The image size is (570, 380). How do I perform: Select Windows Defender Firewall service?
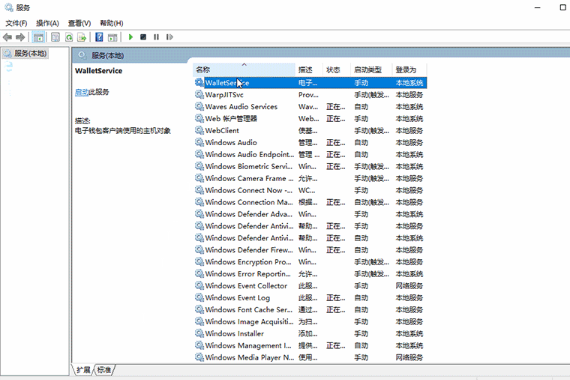(x=310, y=250)
